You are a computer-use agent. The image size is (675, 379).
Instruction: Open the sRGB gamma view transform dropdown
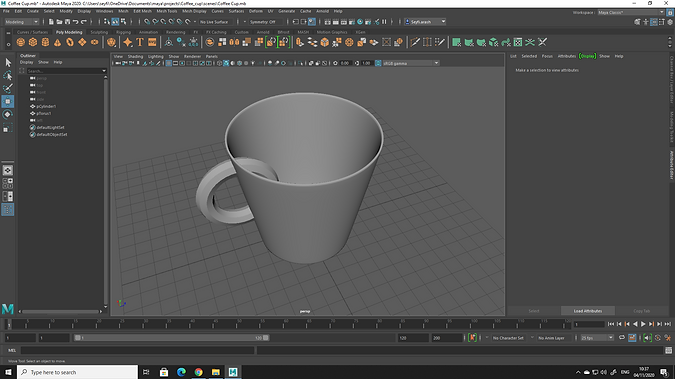[x=411, y=63]
